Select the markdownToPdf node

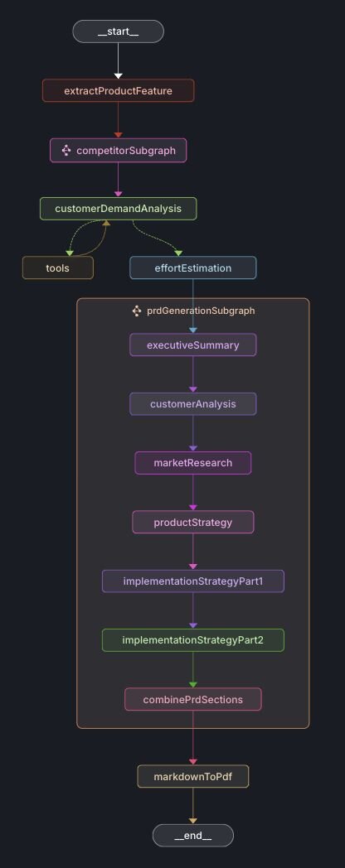193,776
